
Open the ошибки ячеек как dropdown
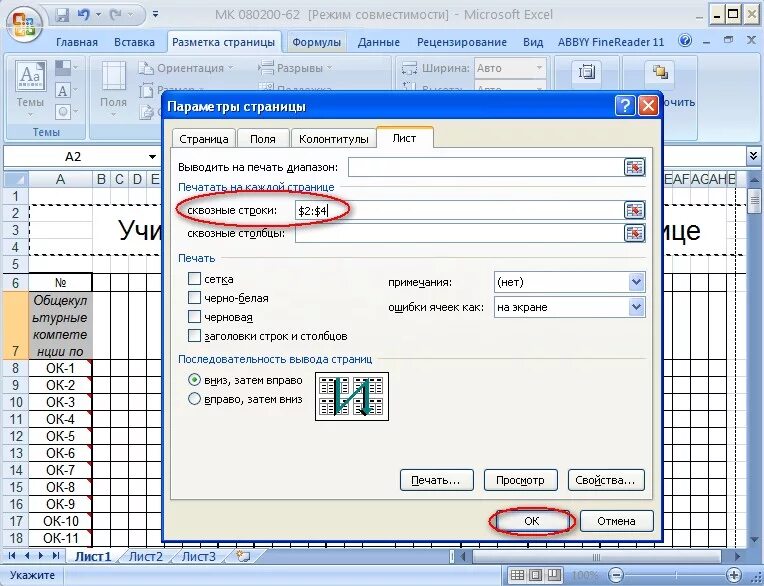tap(636, 307)
